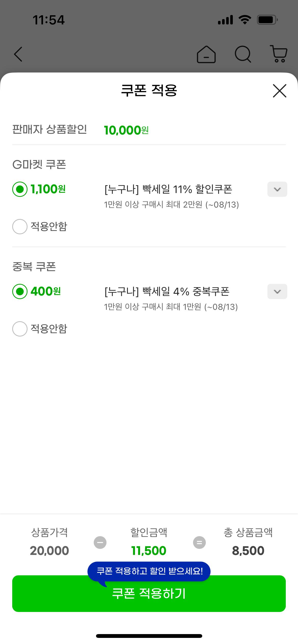
Task: Expand the 빡세일 11% 할인쿠폰 dropdown
Action: pos(277,189)
